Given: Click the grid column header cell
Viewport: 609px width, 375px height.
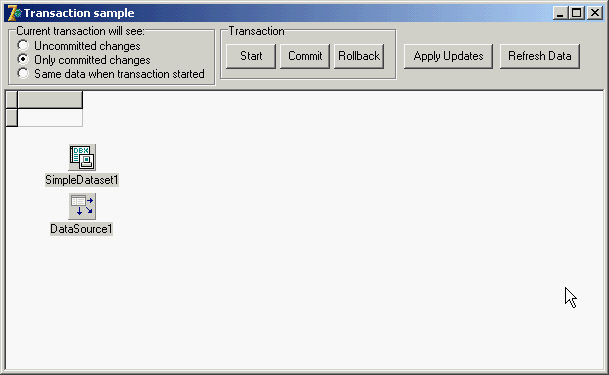Looking at the screenshot, I should pyautogui.click(x=50, y=100).
